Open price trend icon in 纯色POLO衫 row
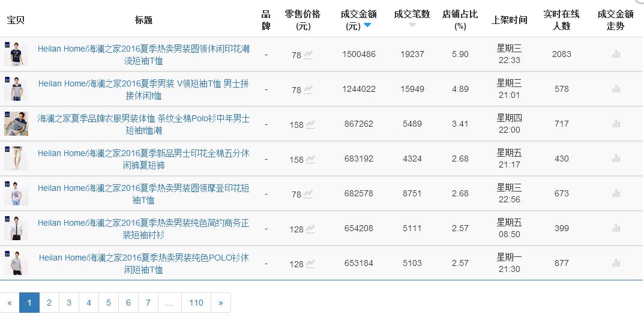This screenshot has height=317, width=644. coord(310,264)
